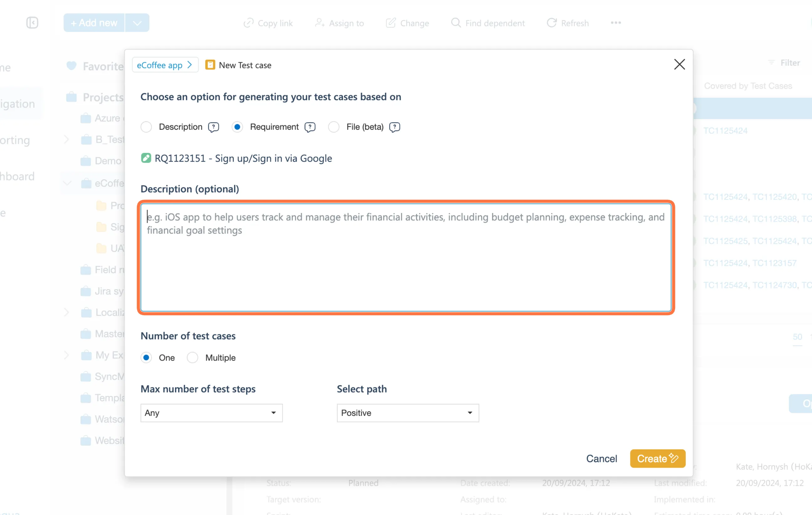Select the Description radio option
Screen dimensions: 812x515
[146, 127]
